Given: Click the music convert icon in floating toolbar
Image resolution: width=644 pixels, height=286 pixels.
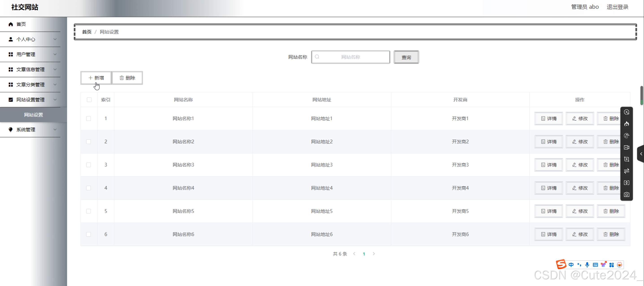Looking at the screenshot, I should (626, 136).
